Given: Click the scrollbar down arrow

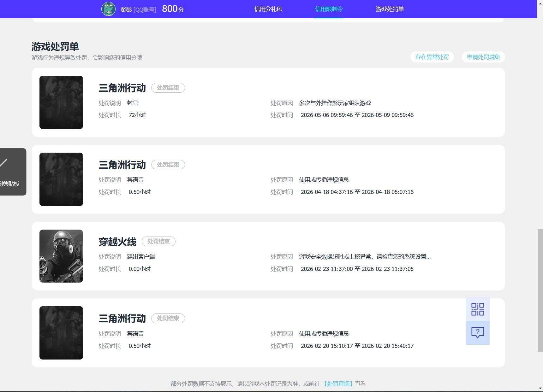Looking at the screenshot, I should (540, 389).
